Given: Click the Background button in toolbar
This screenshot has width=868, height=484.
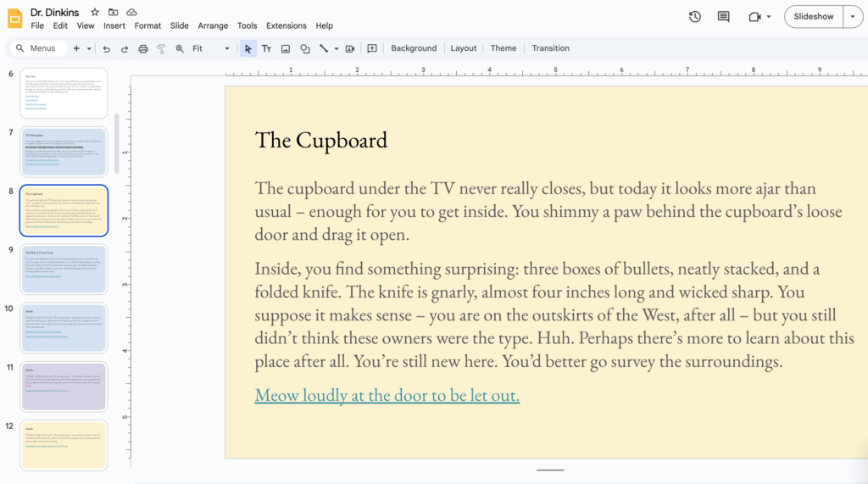Looking at the screenshot, I should click(x=414, y=48).
